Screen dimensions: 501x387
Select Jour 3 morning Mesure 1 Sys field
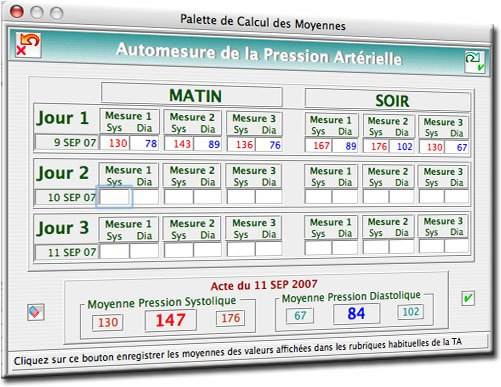(114, 251)
